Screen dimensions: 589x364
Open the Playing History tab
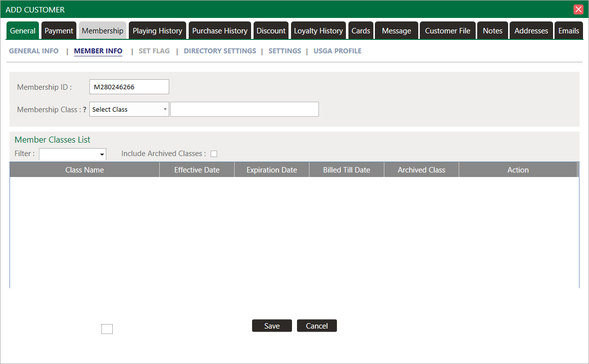tap(157, 31)
